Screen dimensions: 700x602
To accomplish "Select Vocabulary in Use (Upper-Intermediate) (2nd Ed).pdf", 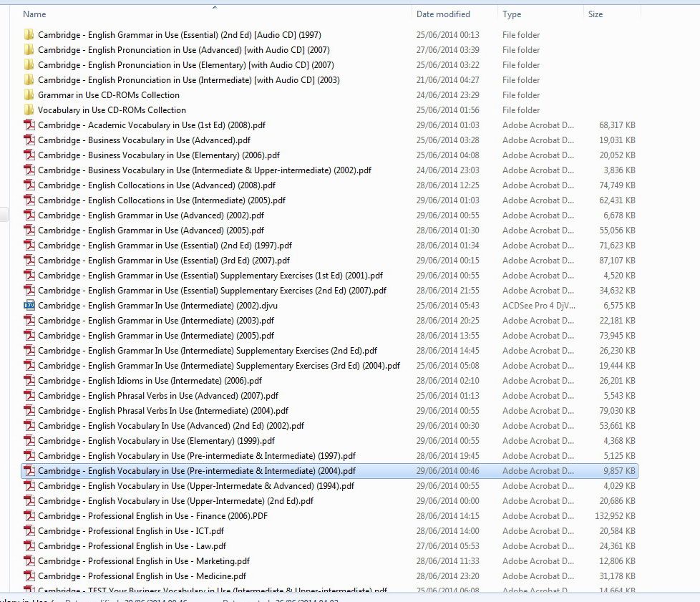I will (175, 501).
